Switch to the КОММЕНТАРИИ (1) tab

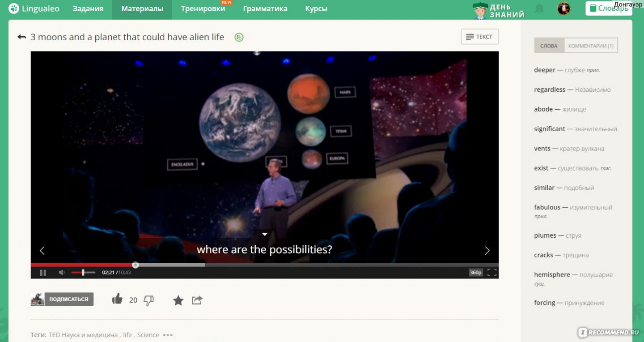(x=591, y=46)
